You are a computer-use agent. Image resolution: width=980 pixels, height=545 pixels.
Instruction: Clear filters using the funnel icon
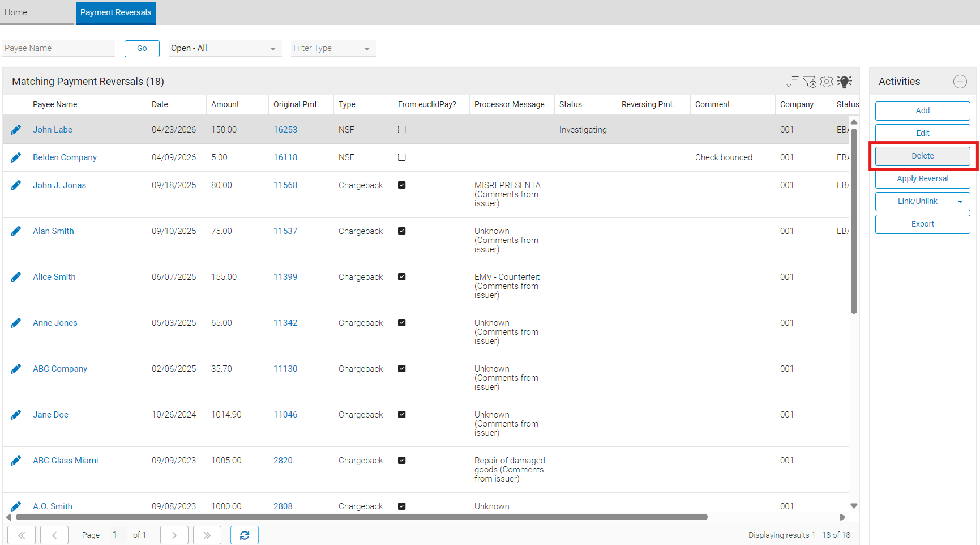(810, 82)
